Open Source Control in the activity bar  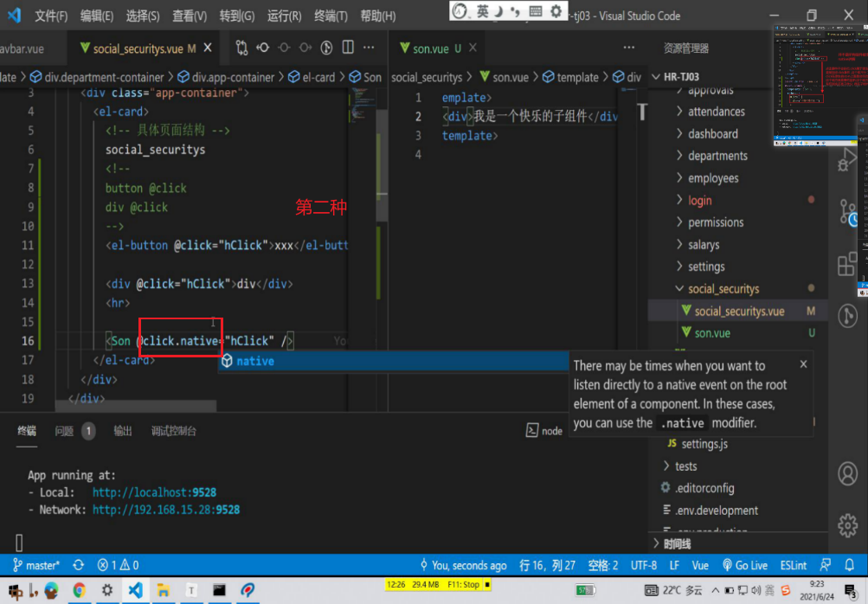click(x=847, y=212)
